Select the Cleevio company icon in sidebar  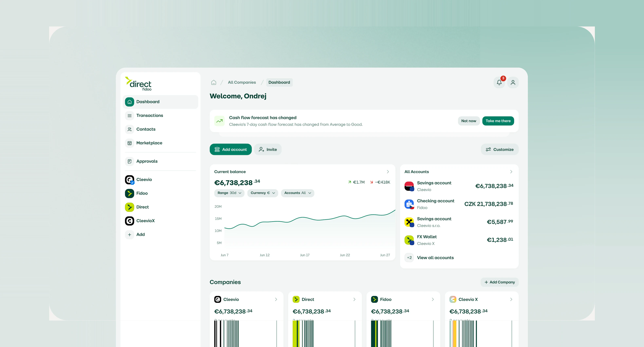[x=130, y=180]
